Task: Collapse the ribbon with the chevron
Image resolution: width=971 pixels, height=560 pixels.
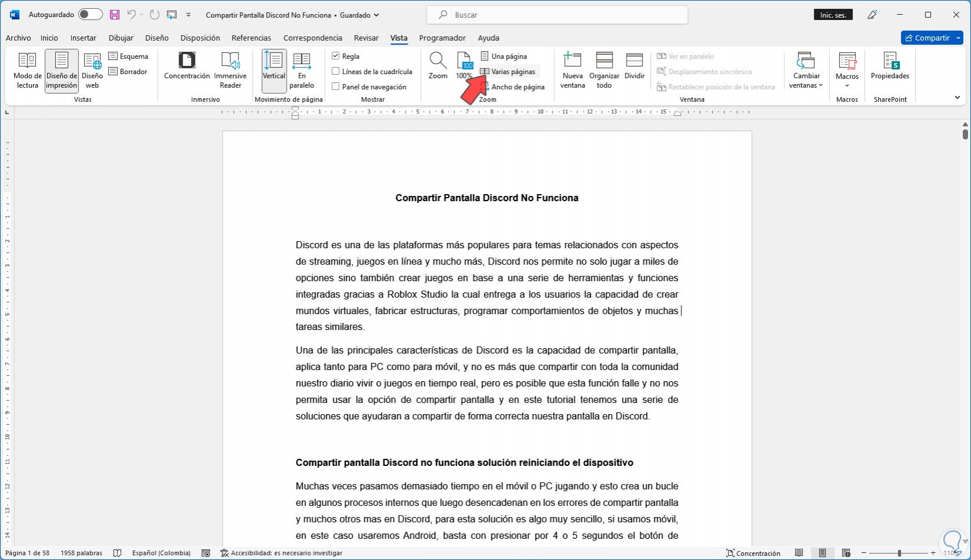Action: click(x=957, y=98)
